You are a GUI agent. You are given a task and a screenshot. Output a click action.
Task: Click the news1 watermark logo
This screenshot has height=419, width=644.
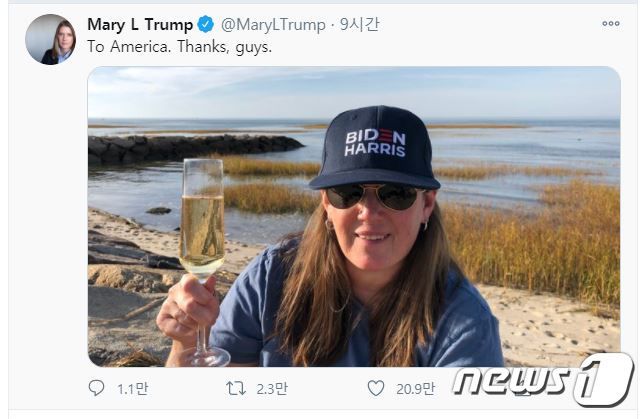click(x=543, y=379)
